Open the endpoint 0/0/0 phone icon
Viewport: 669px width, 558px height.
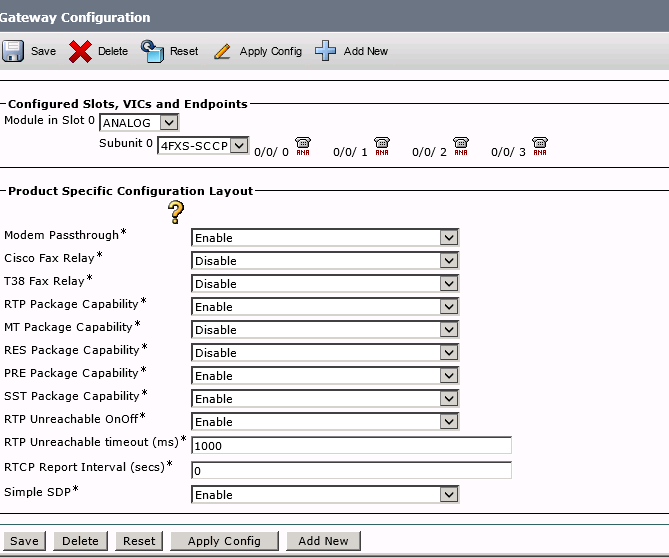click(303, 146)
